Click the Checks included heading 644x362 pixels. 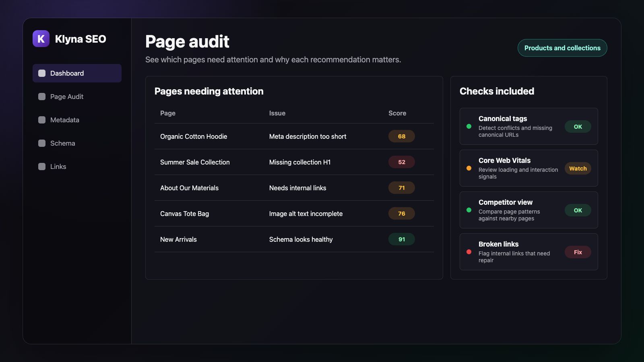(497, 91)
